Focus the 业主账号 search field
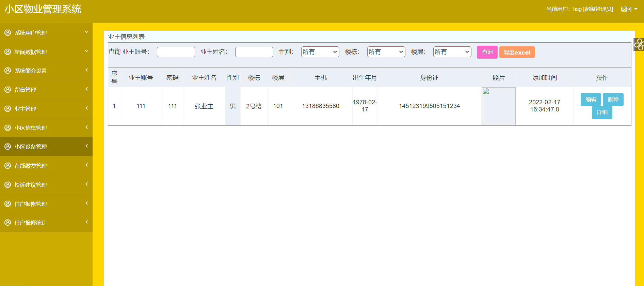This screenshot has width=644, height=286. coord(176,52)
